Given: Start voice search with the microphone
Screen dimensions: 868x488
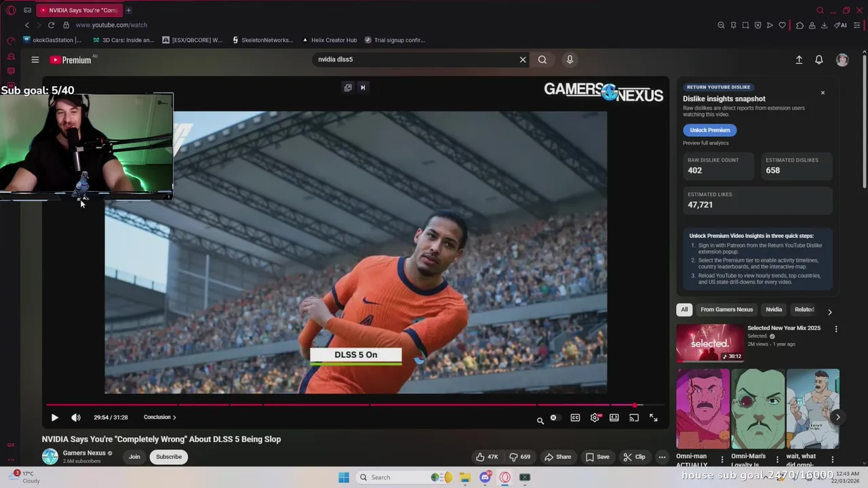Looking at the screenshot, I should click(570, 60).
